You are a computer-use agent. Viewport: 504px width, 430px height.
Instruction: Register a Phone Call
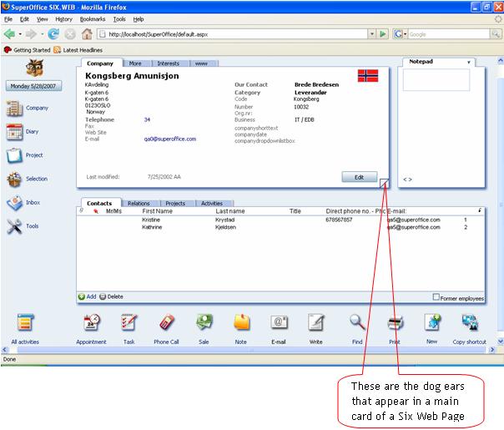click(167, 322)
